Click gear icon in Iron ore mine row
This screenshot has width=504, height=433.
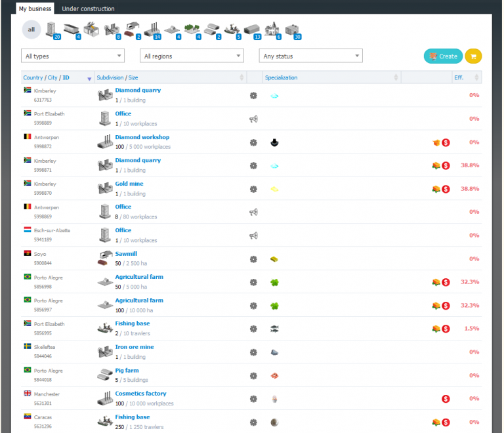[x=253, y=352]
